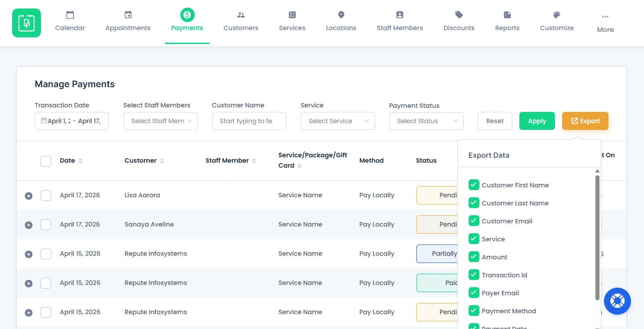
Task: Expand the last visible Repute Infosystems Pending row
Action: [28, 313]
